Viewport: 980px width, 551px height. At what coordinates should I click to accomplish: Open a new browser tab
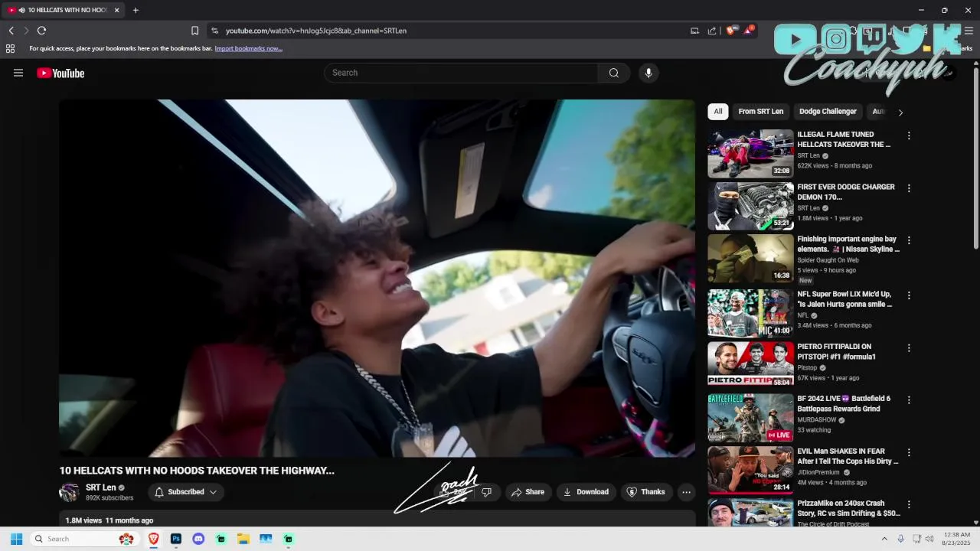coord(136,10)
